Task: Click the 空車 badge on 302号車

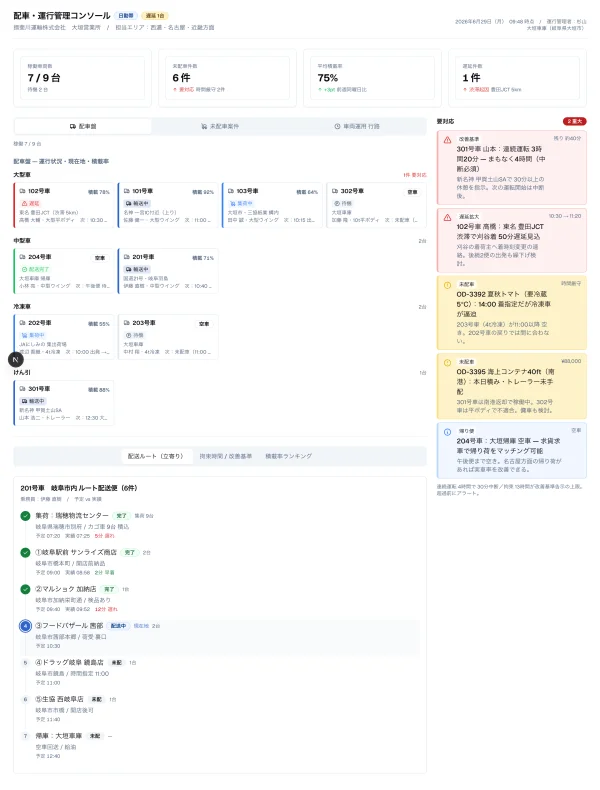Action: (412, 192)
